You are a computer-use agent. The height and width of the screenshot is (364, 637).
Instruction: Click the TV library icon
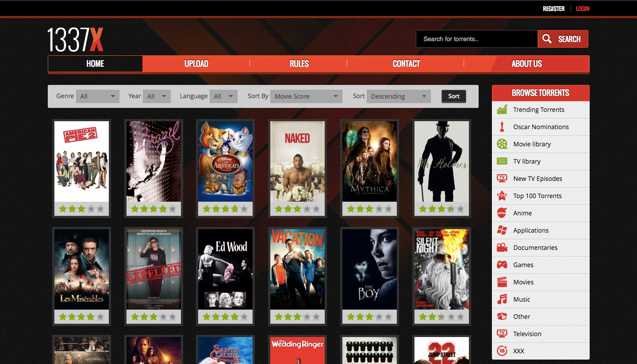[x=502, y=161]
